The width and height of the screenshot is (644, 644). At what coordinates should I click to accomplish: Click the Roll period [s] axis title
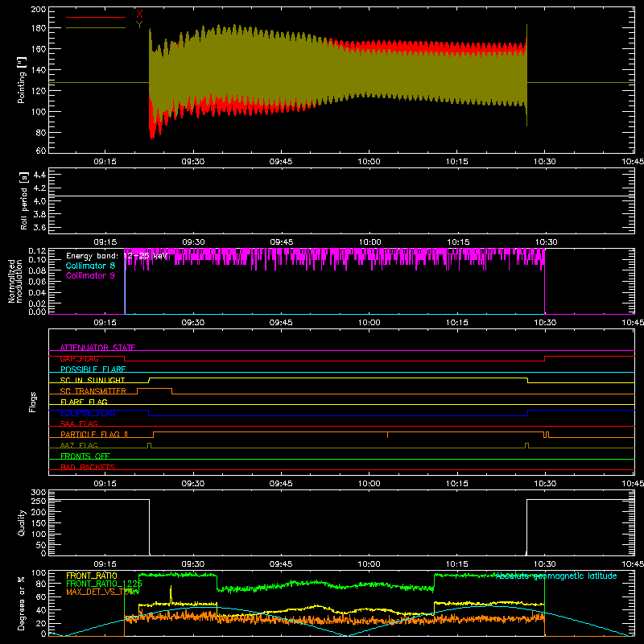(23, 200)
